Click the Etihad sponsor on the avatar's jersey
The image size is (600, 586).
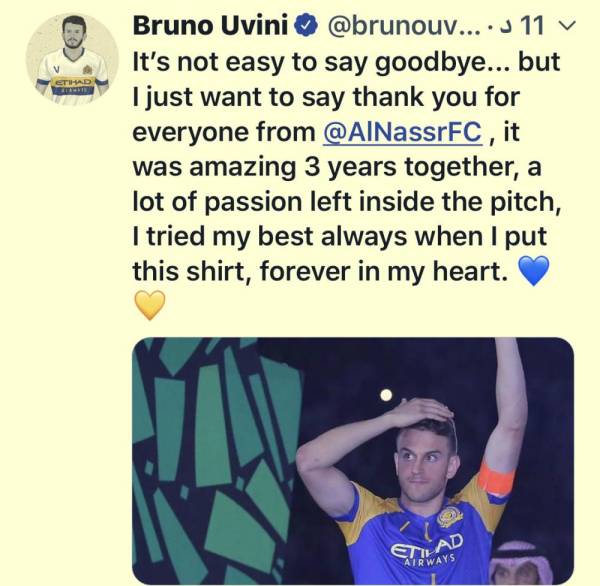coord(73,82)
